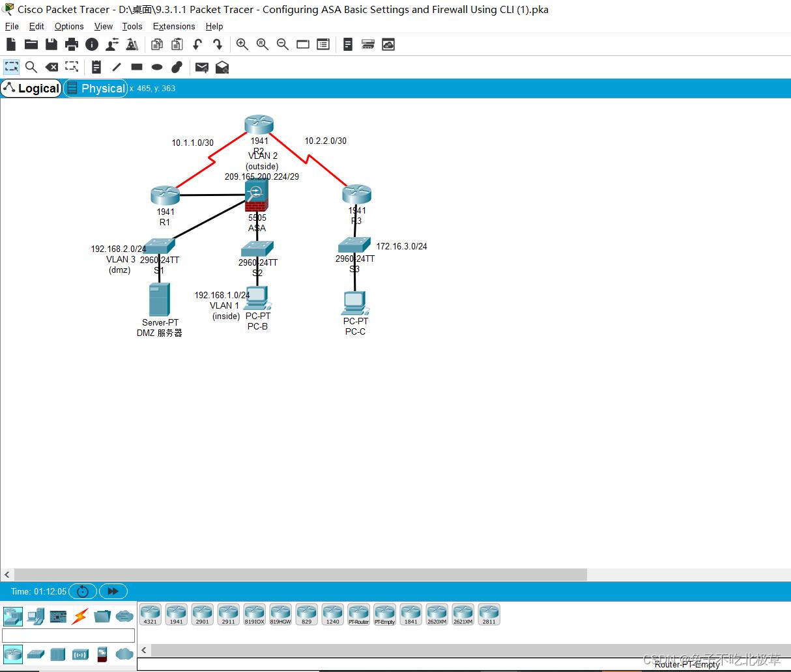Screen dimensions: 791x672
Task: Click the DMZ Server-PT device
Action: click(x=160, y=300)
